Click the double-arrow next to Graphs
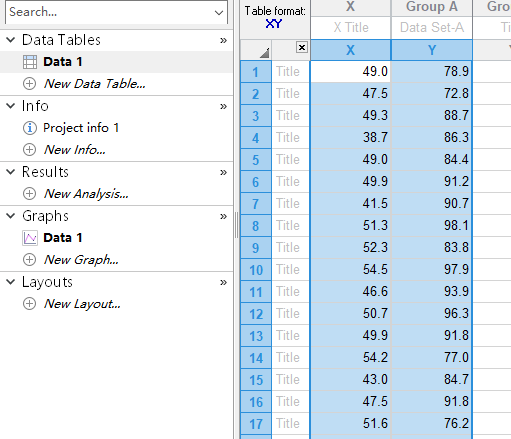 click(x=223, y=216)
